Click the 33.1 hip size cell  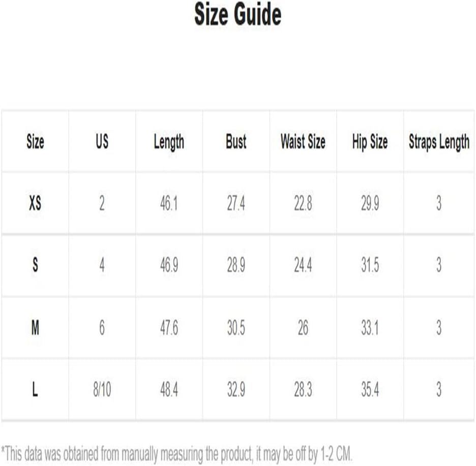370,328
